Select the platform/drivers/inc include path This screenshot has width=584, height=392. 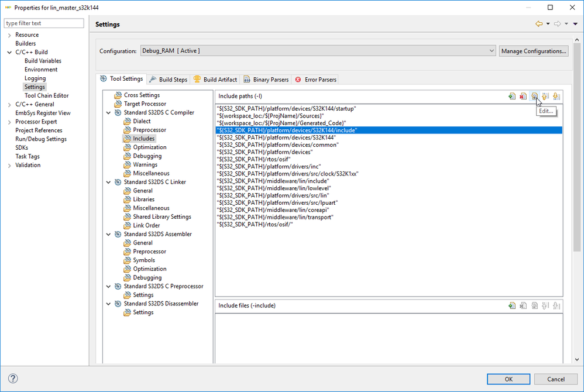tap(389, 166)
